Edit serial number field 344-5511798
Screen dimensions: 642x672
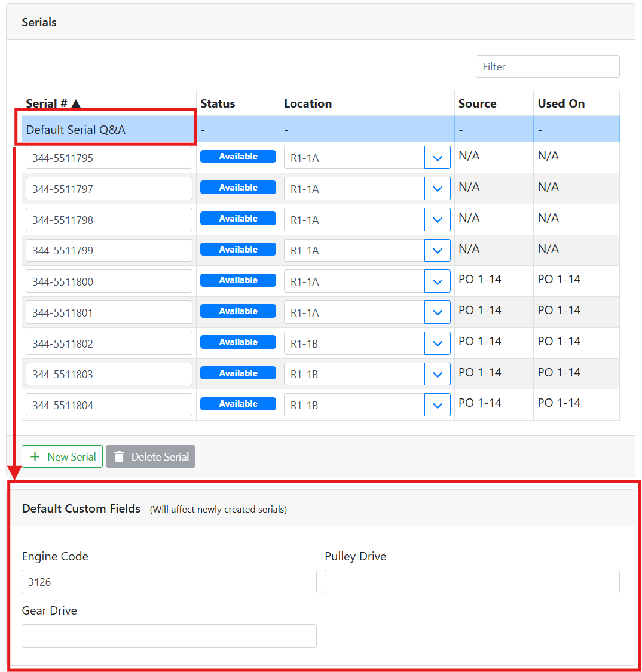pyautogui.click(x=109, y=220)
